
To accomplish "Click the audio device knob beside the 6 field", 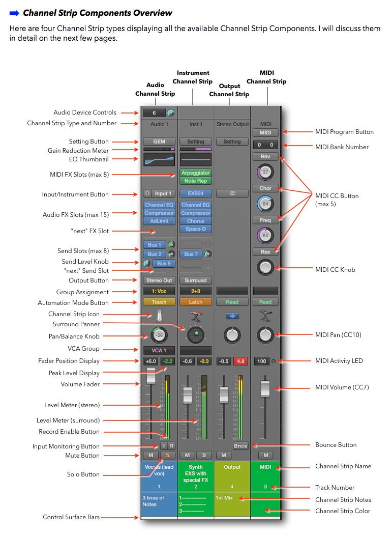I will point(170,113).
